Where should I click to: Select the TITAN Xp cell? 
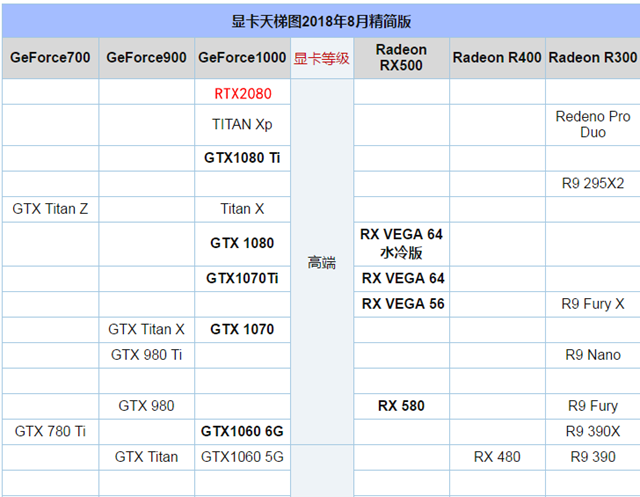pyautogui.click(x=242, y=125)
